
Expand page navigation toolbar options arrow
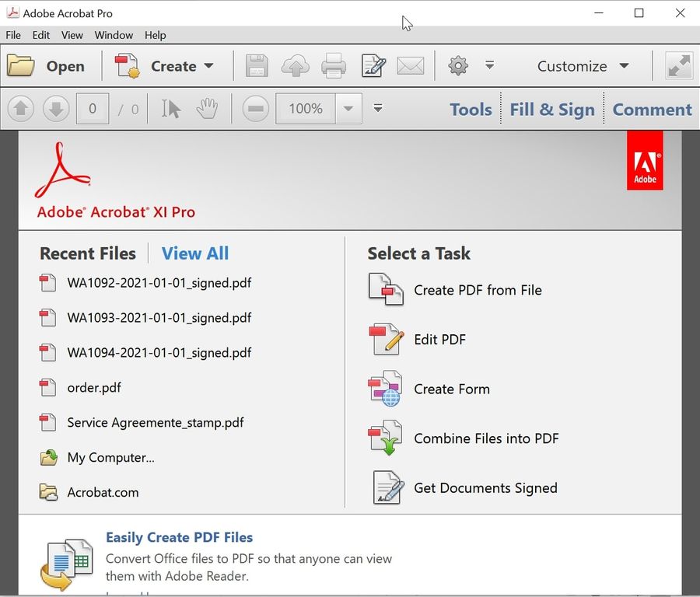pos(378,108)
